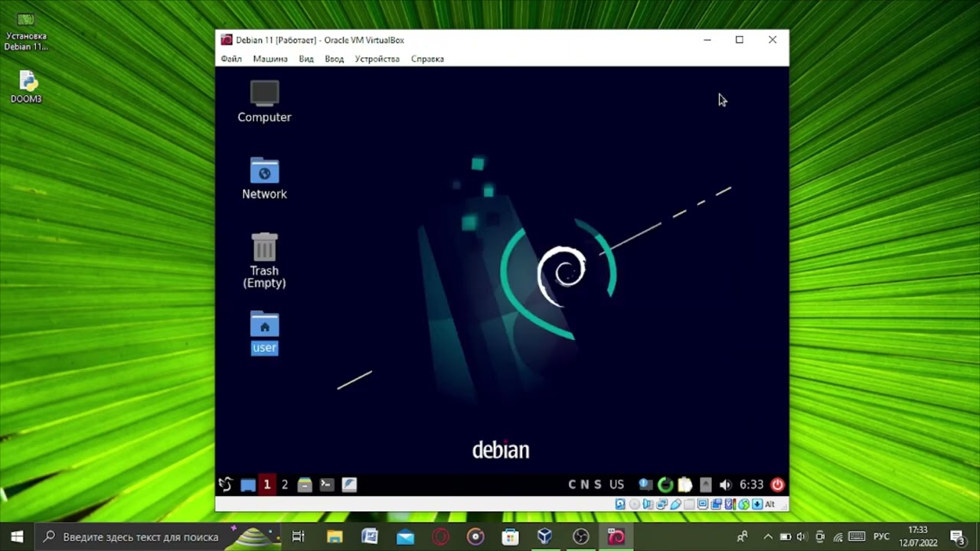Open Word from Windows taskbar
This screenshot has width=980, height=551.
pyautogui.click(x=370, y=536)
